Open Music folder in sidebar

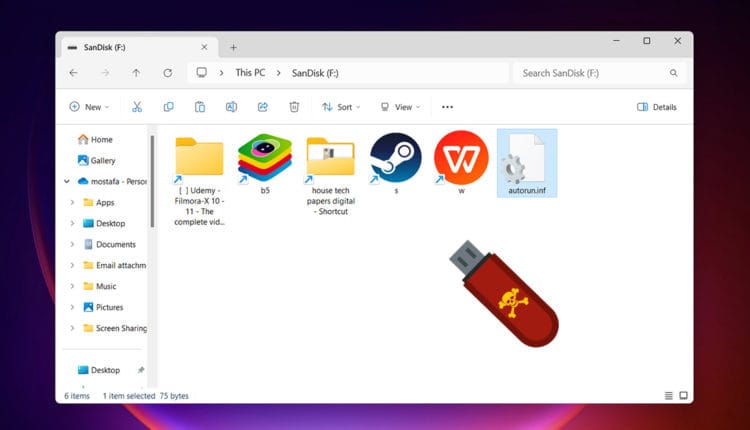point(100,286)
